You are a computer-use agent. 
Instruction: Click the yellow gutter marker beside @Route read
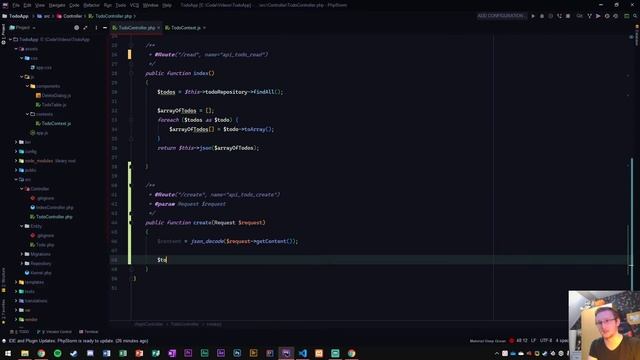point(129,55)
